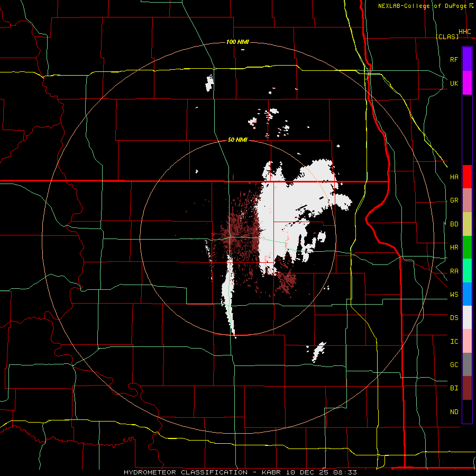Screen dimensions: 476x476
Task: Click the RF legend label
Action: pos(454,60)
